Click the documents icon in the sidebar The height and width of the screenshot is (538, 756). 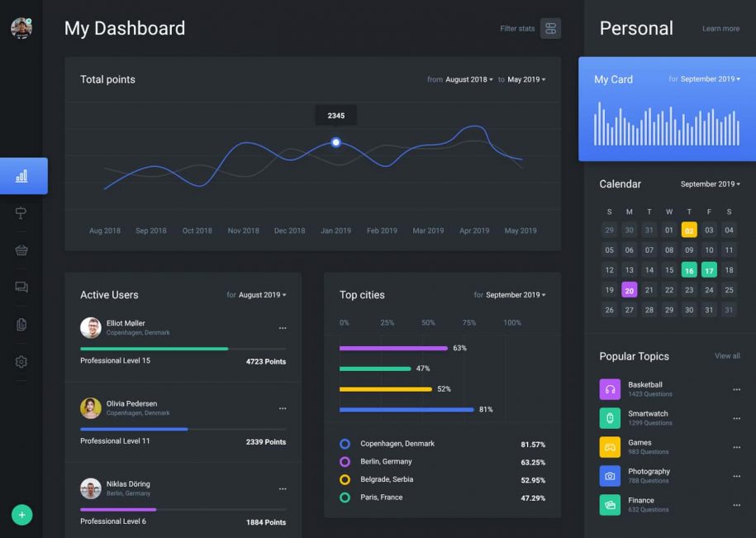click(21, 324)
